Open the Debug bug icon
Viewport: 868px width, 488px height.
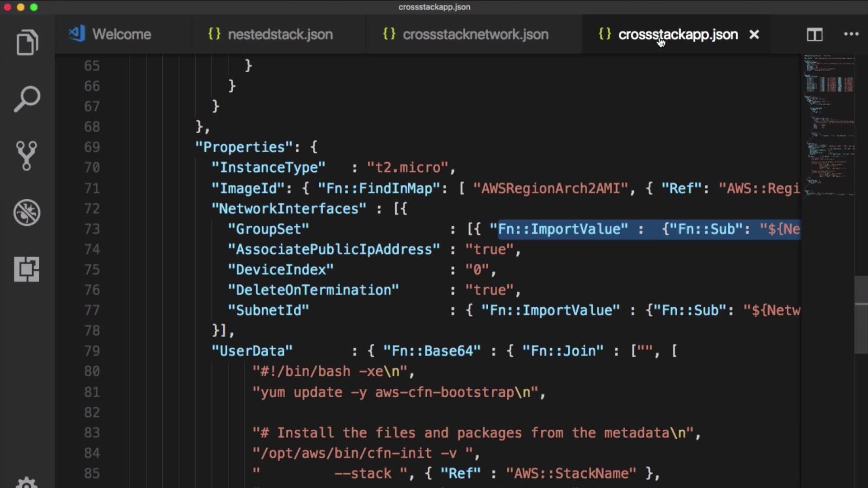click(x=27, y=212)
